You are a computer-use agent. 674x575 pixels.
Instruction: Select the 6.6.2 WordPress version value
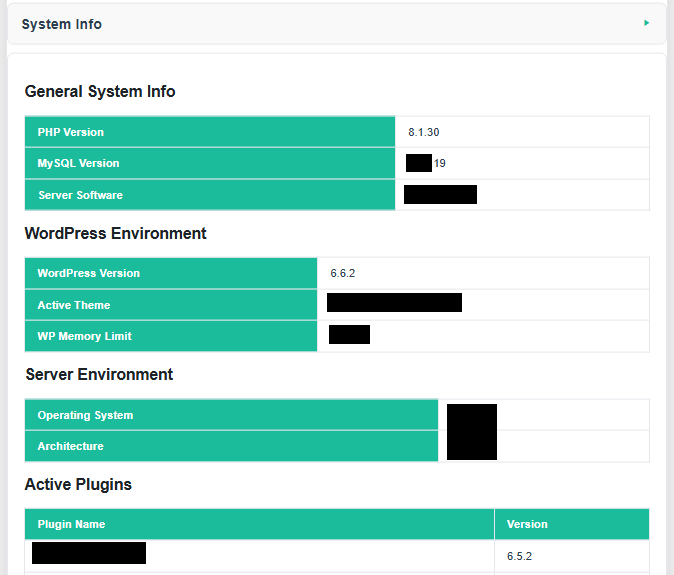tap(343, 273)
